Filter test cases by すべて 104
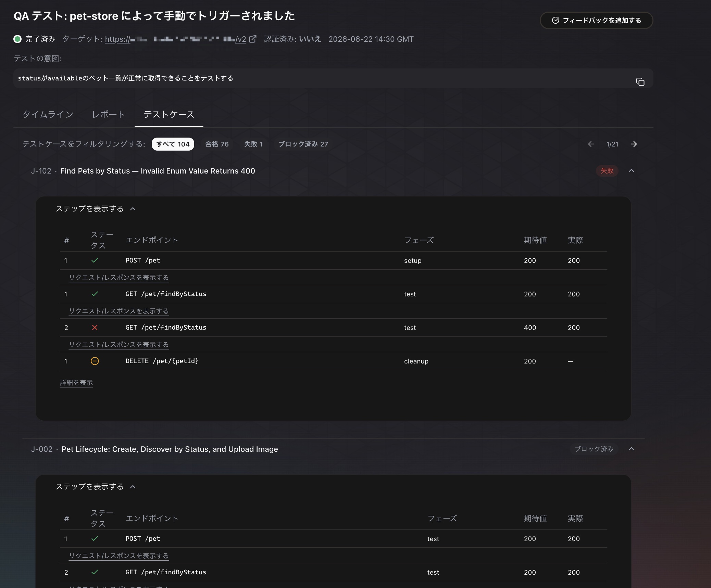The width and height of the screenshot is (711, 588). [173, 144]
